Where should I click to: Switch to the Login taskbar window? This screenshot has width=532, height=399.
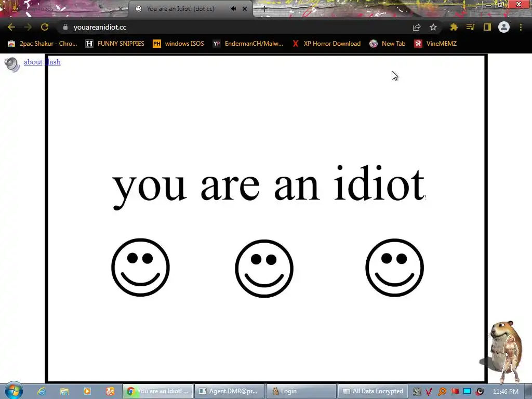[301, 391]
